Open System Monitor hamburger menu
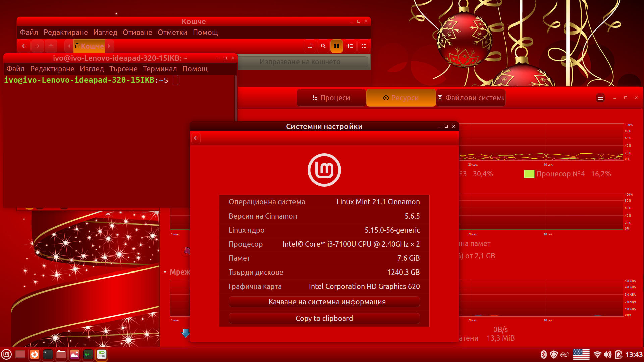644x362 pixels. tap(600, 98)
